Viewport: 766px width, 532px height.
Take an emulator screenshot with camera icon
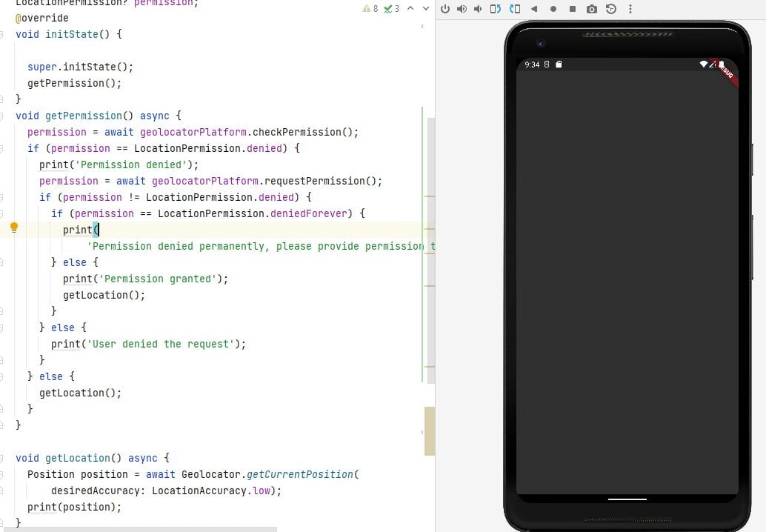[x=592, y=9]
